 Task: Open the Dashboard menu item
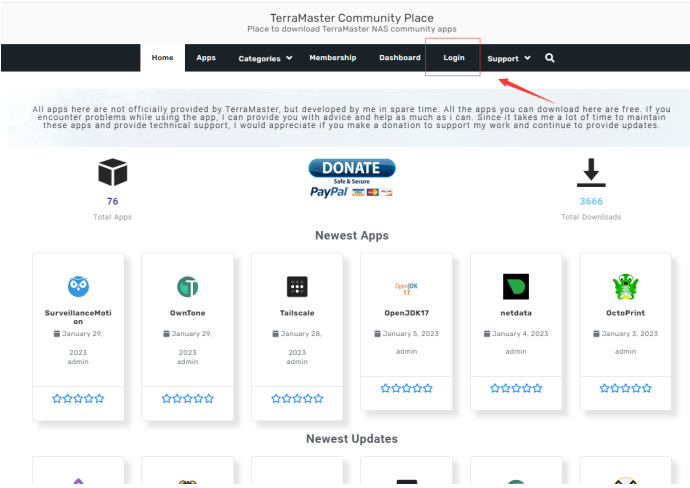pyautogui.click(x=400, y=58)
